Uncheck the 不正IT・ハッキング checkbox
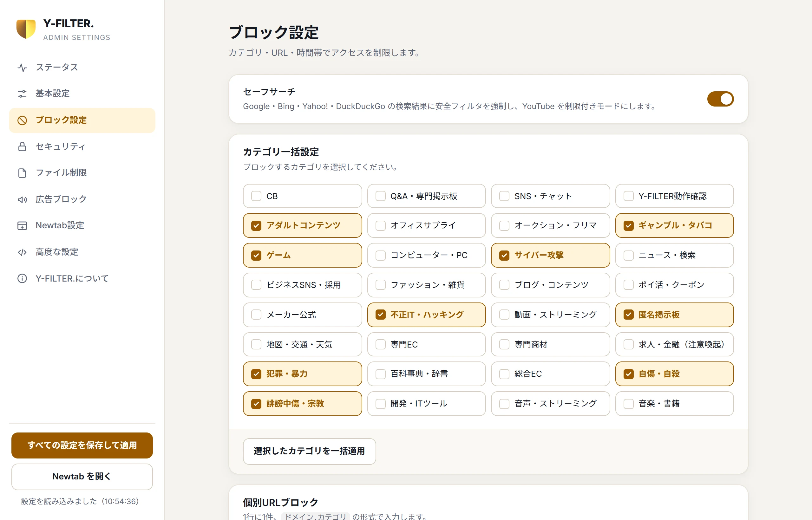This screenshot has width=812, height=520. (x=381, y=315)
